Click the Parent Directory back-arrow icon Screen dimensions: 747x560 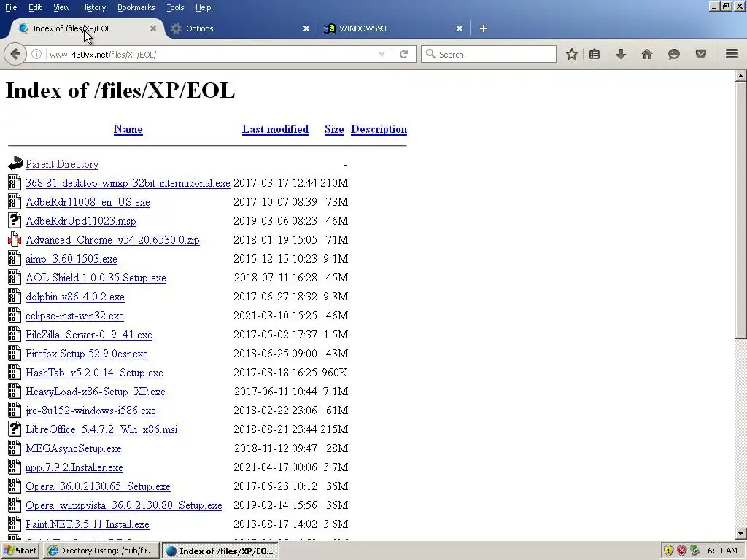point(15,163)
